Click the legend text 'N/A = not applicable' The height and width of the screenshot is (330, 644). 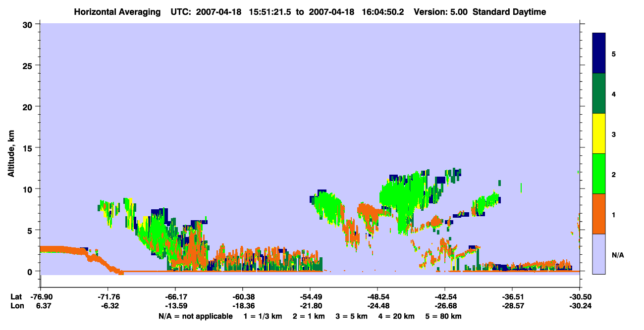(195, 316)
